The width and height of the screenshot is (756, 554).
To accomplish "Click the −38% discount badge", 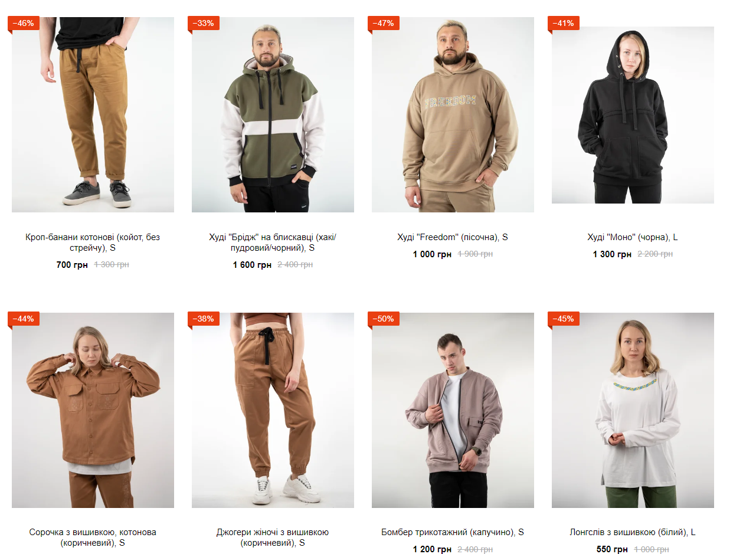I will 204,319.
